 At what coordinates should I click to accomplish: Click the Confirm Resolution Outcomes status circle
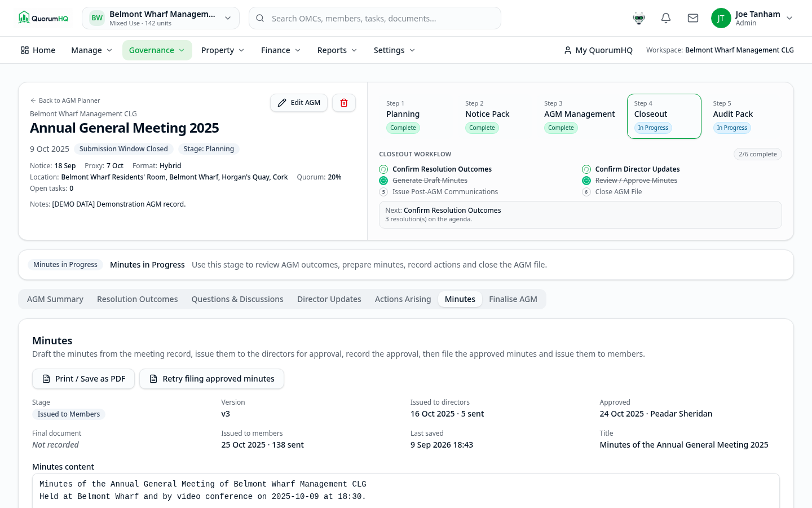(x=383, y=169)
